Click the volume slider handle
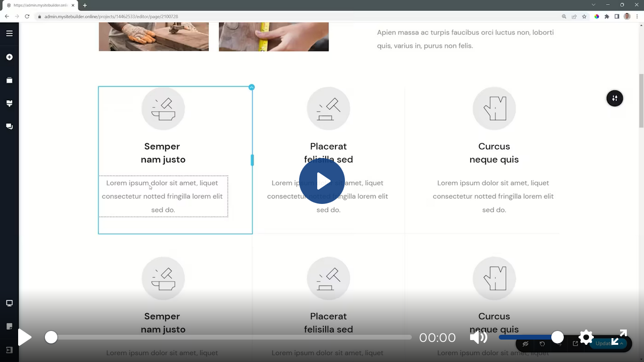This screenshot has width=644, height=362. (x=557, y=337)
